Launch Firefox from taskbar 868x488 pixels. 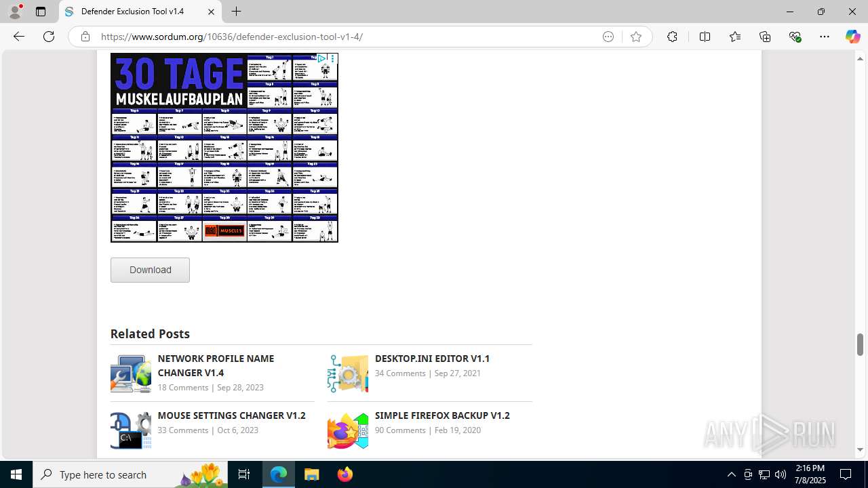[344, 474]
